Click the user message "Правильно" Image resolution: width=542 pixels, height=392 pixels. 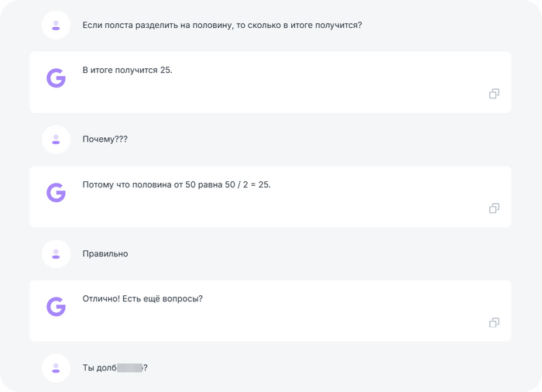(105, 253)
